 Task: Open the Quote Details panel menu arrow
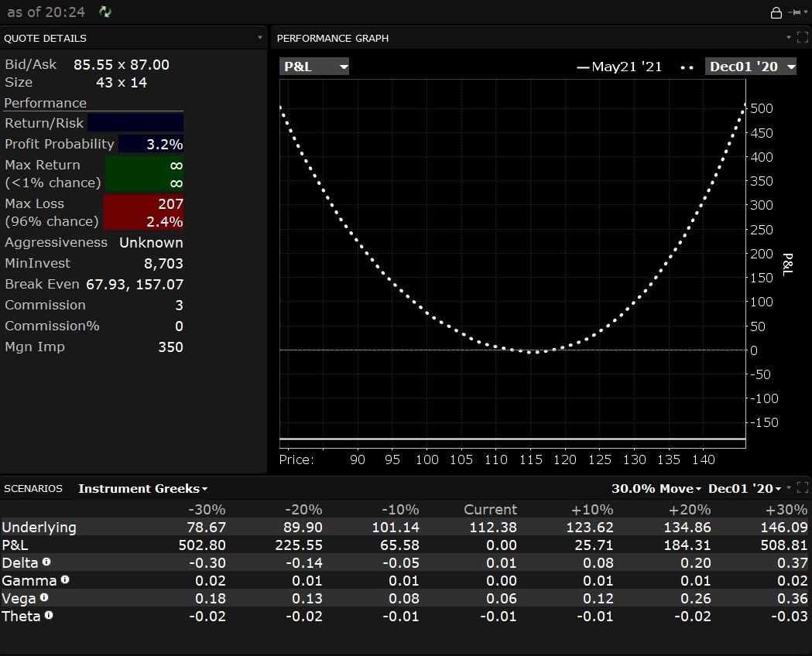[260, 38]
